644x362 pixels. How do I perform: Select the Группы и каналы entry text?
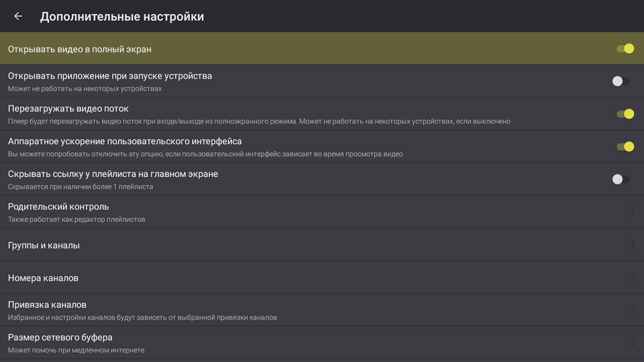44,245
